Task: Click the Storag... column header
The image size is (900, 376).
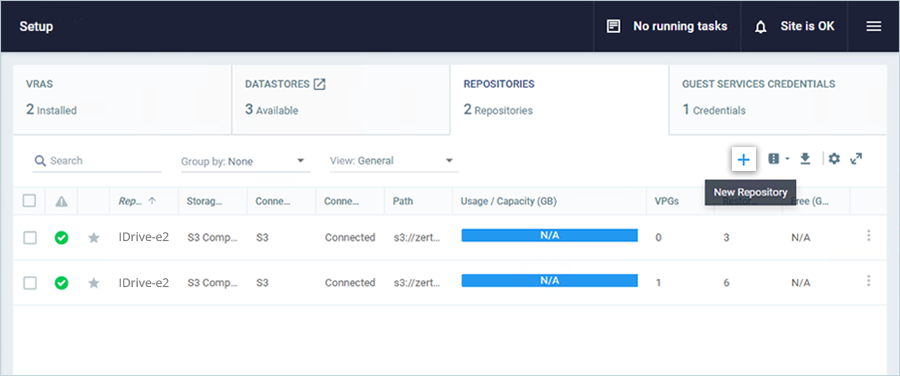Action: (204, 201)
